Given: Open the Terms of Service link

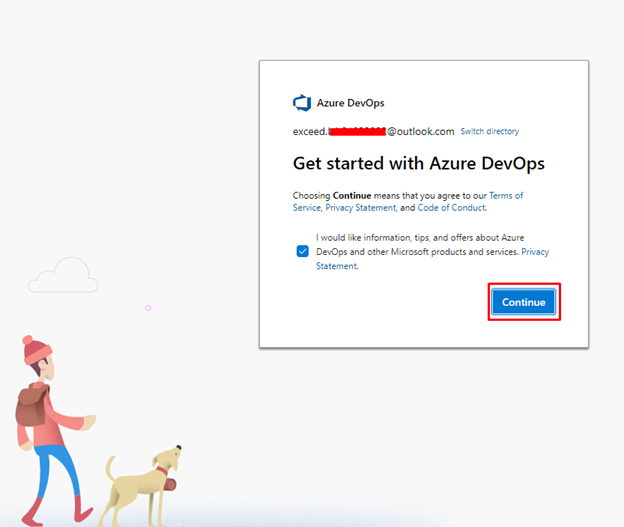Looking at the screenshot, I should pyautogui.click(x=506, y=196).
